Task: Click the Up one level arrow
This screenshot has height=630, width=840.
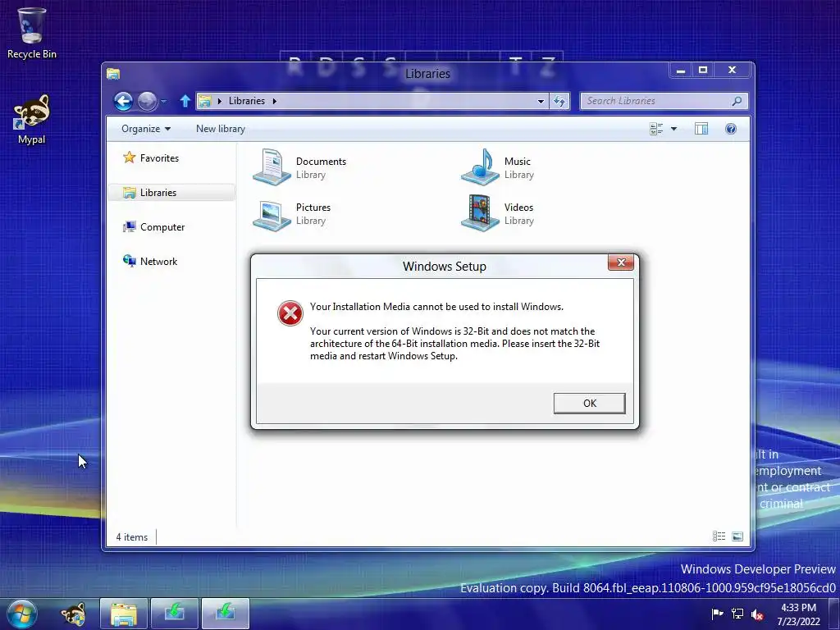Action: coord(185,101)
